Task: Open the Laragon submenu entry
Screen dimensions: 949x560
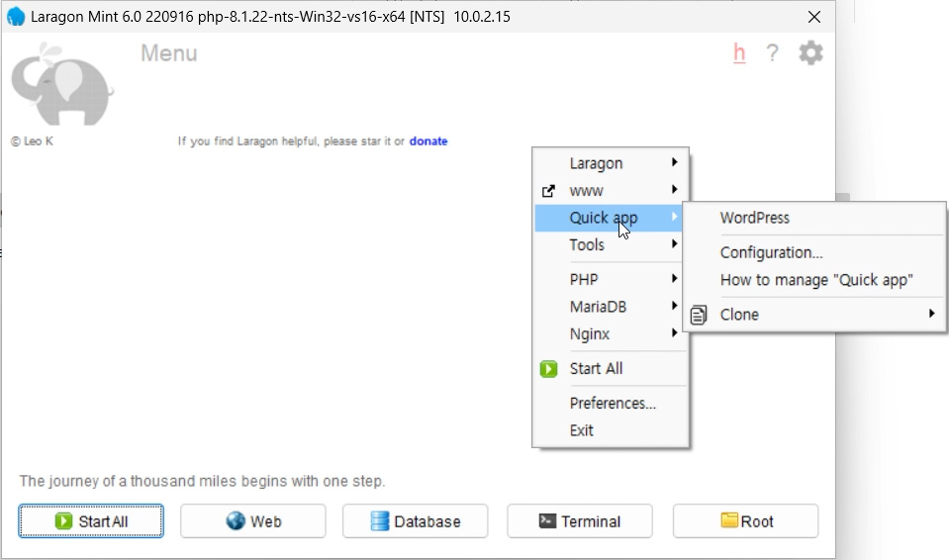Action: tap(610, 163)
